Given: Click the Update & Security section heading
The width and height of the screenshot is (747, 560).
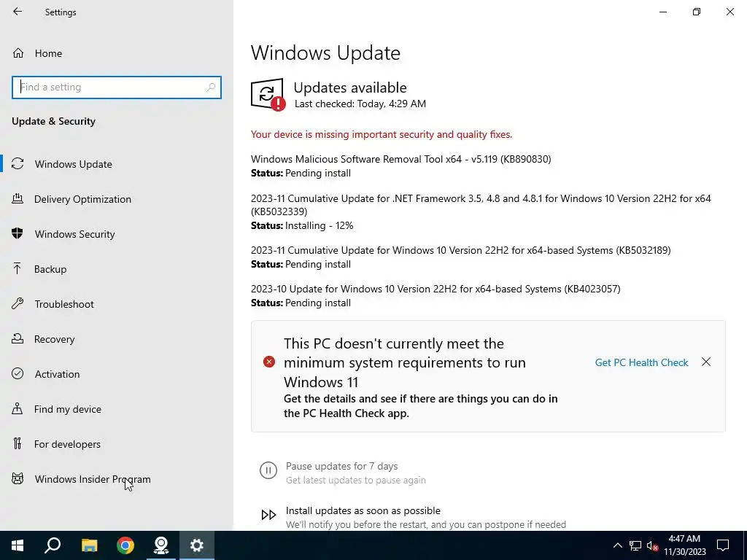Looking at the screenshot, I should [53, 121].
